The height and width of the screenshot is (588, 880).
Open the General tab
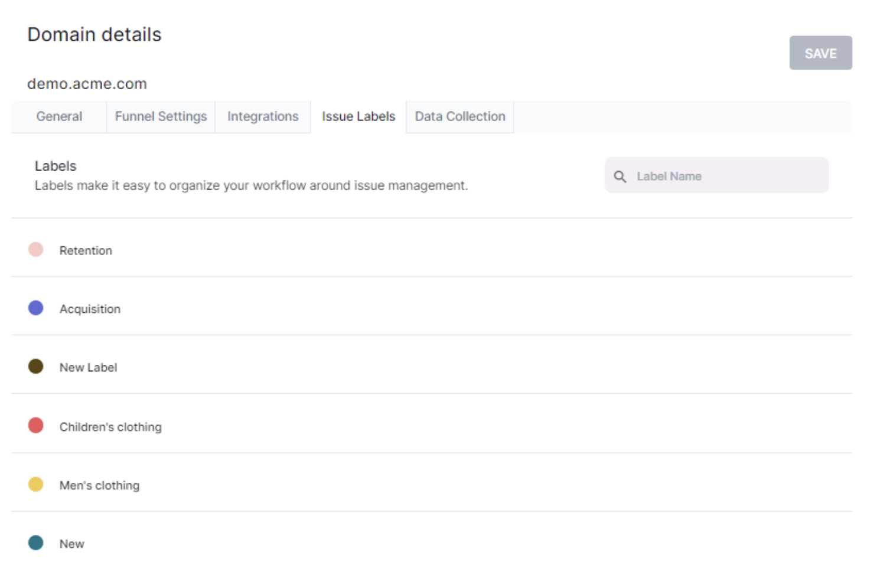(x=59, y=117)
